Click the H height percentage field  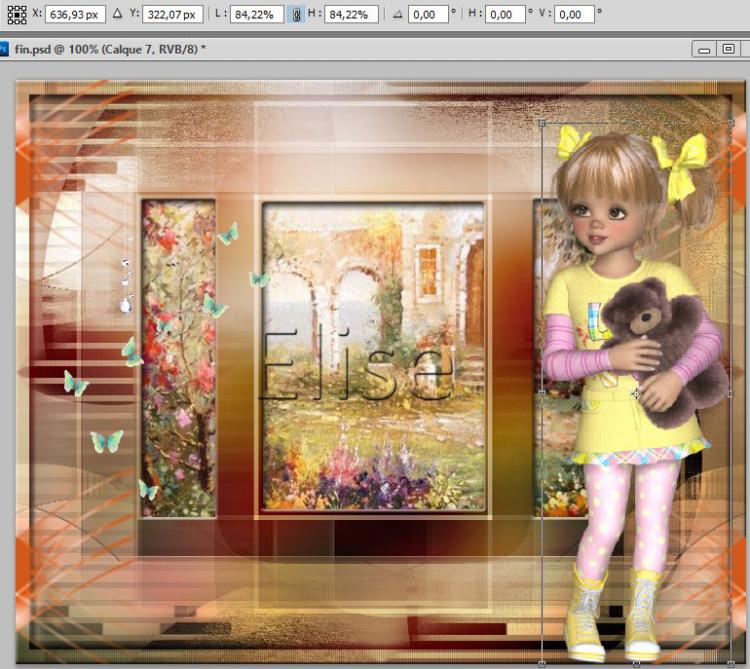click(351, 15)
